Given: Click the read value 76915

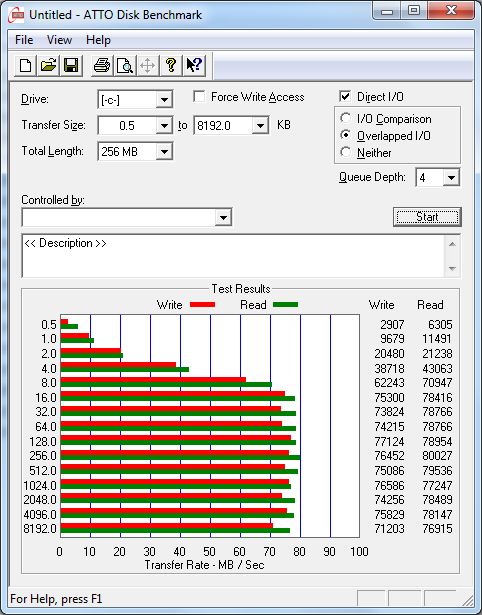Looking at the screenshot, I should point(437,529).
